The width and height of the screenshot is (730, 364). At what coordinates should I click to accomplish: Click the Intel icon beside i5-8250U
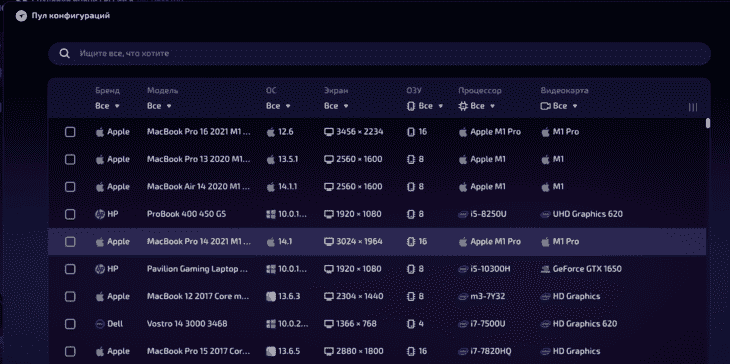[x=463, y=214]
